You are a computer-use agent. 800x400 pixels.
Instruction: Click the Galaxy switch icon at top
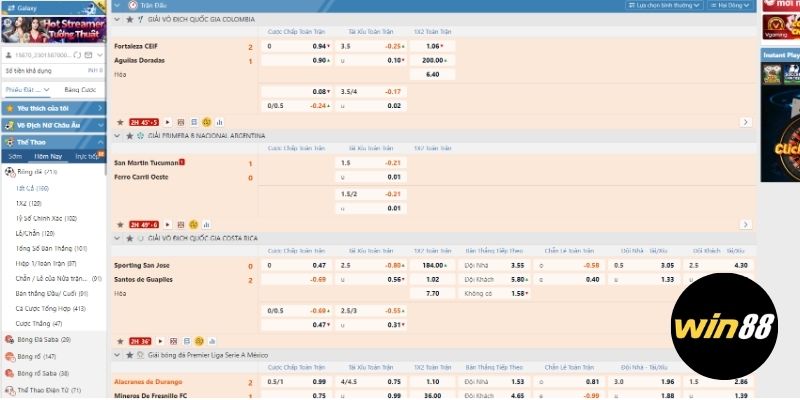11,8
